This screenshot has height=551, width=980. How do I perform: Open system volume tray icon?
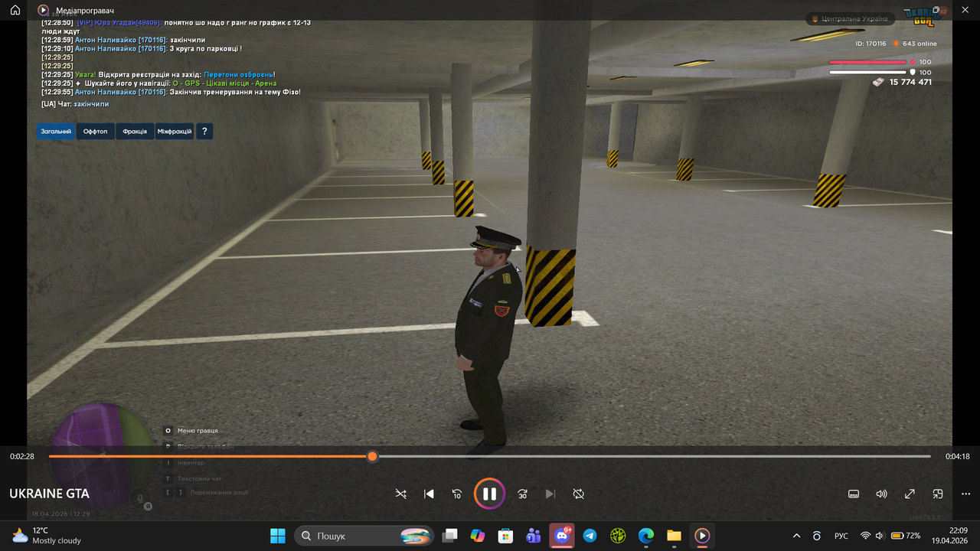(x=880, y=536)
